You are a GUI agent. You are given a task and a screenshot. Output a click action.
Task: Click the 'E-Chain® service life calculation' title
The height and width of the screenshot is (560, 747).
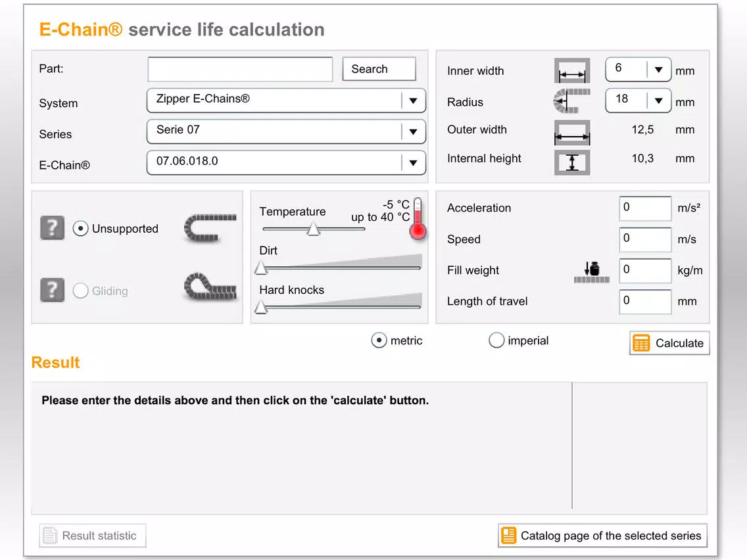coord(181,30)
